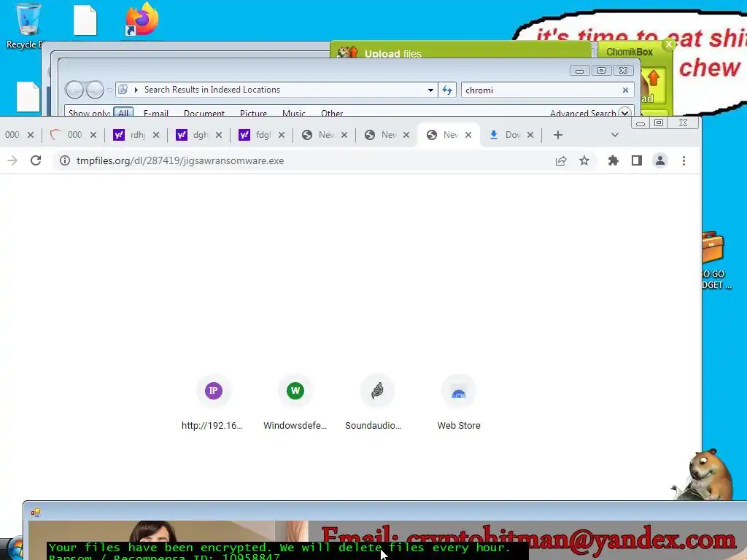Open the Recycle Bin desktop icon
Image resolution: width=747 pixels, height=560 pixels.
(28, 26)
